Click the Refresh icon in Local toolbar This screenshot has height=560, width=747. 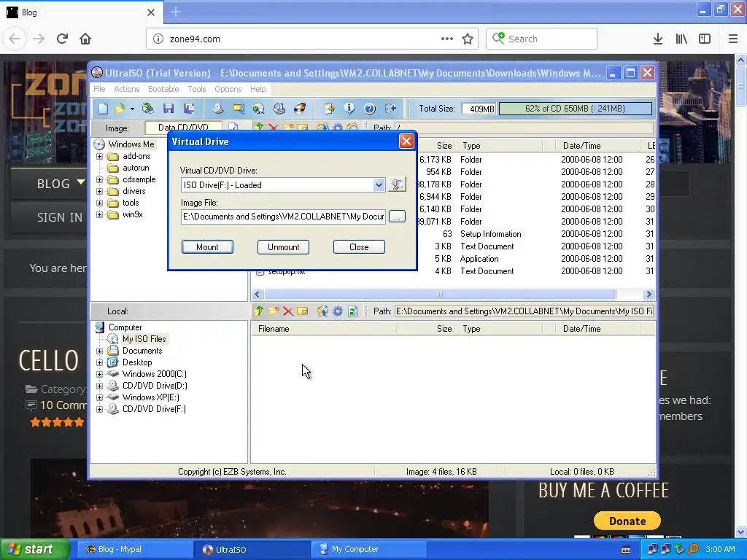[x=352, y=311]
